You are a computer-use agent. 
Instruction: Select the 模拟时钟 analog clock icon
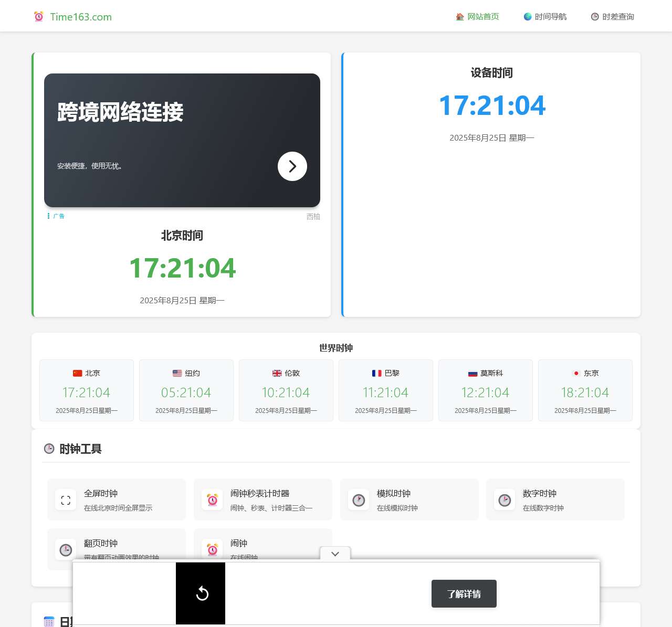tap(358, 500)
